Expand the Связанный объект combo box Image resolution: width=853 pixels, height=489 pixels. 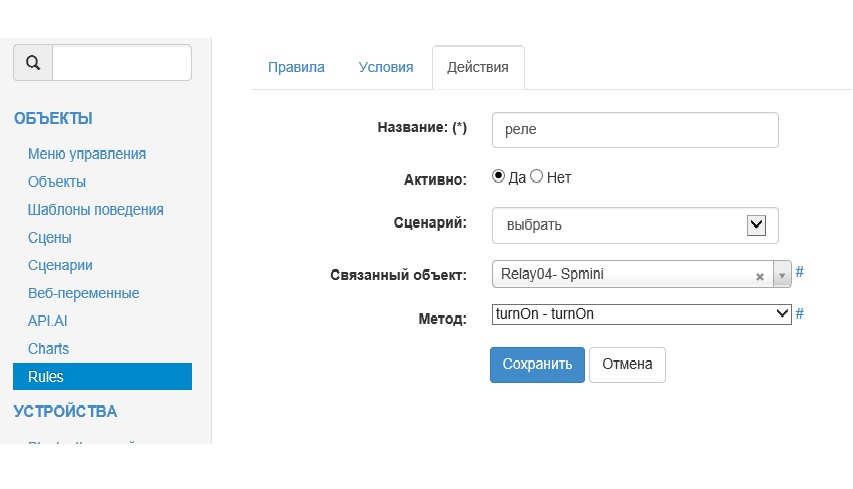click(782, 274)
